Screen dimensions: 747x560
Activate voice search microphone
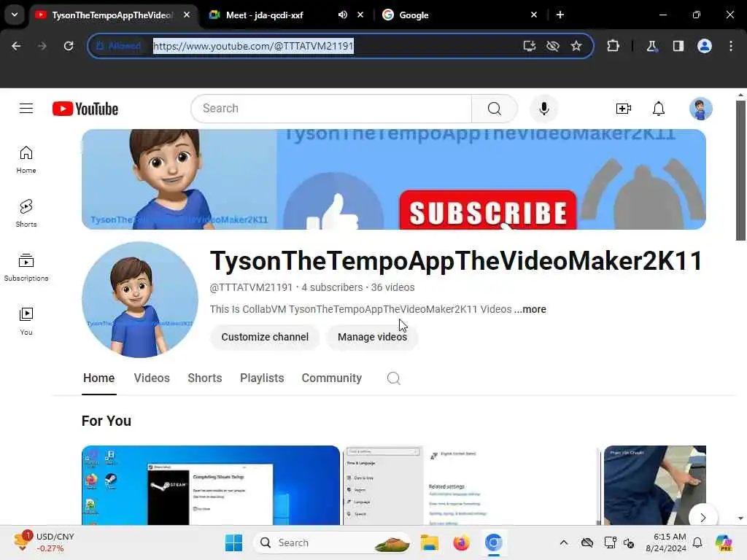tap(543, 109)
